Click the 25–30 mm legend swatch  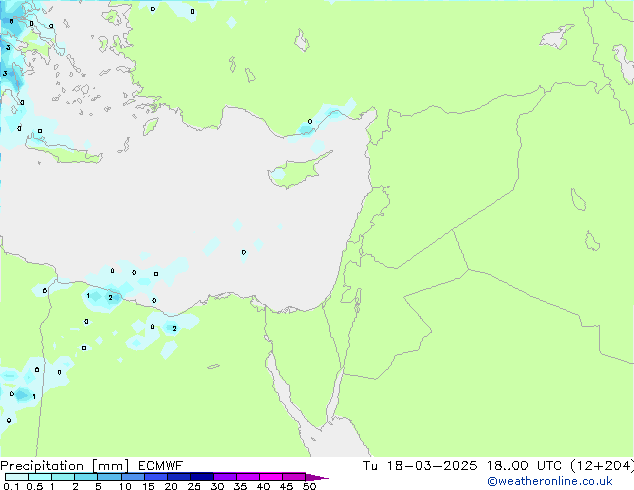click(201, 477)
